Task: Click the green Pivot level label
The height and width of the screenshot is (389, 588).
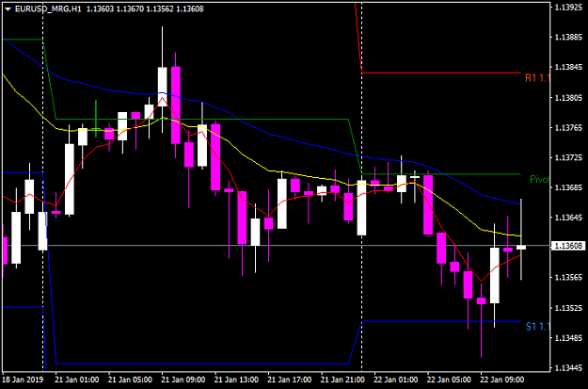Action: pyautogui.click(x=540, y=180)
